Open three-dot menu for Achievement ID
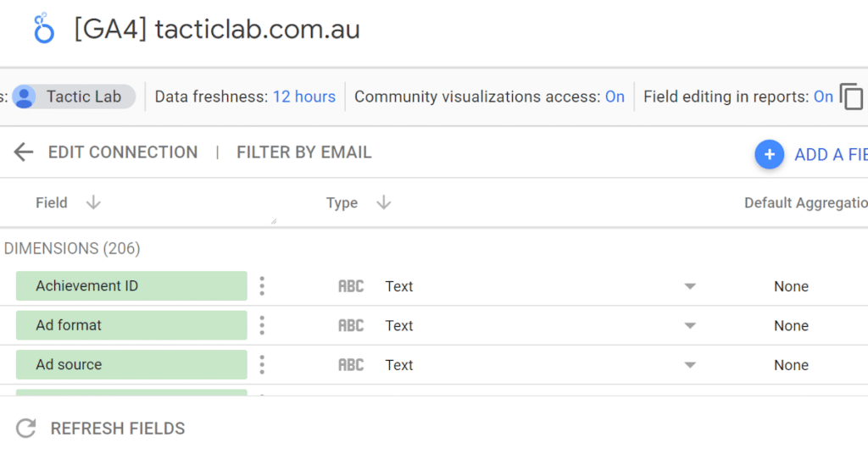Viewport: 868px width, 454px height. tap(262, 286)
